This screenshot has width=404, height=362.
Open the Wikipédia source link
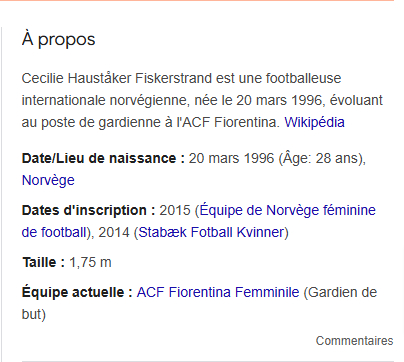314,122
